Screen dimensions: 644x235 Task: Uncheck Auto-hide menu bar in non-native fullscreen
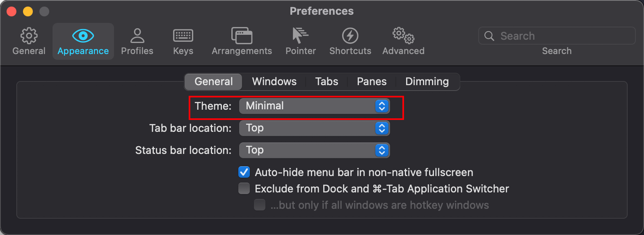244,172
